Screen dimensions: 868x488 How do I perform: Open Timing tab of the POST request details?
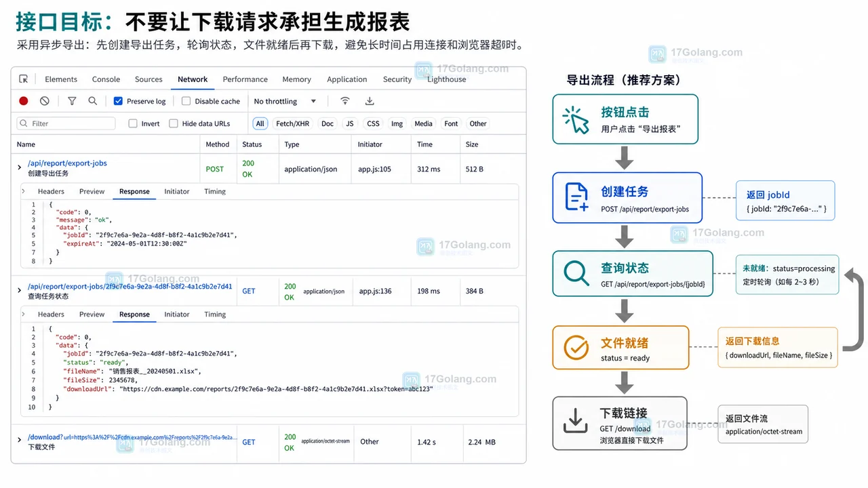click(x=215, y=191)
